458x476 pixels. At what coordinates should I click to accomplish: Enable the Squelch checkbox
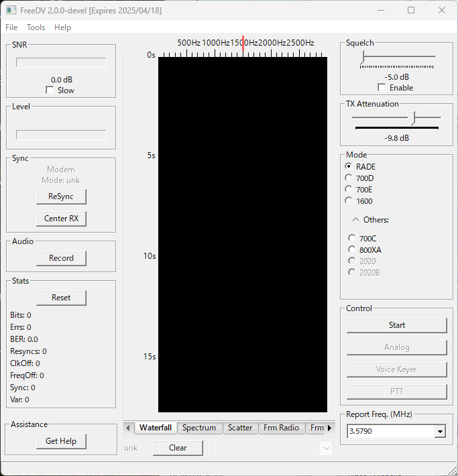point(382,87)
